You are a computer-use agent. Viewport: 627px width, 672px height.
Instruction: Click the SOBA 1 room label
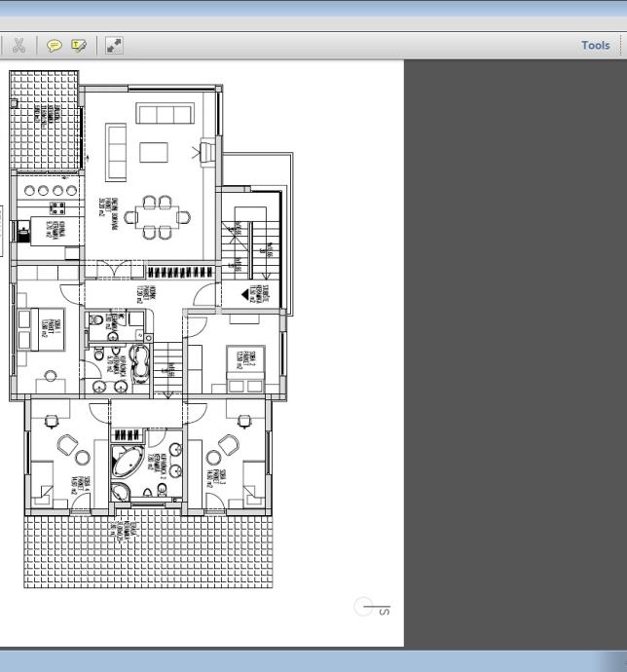(x=51, y=328)
